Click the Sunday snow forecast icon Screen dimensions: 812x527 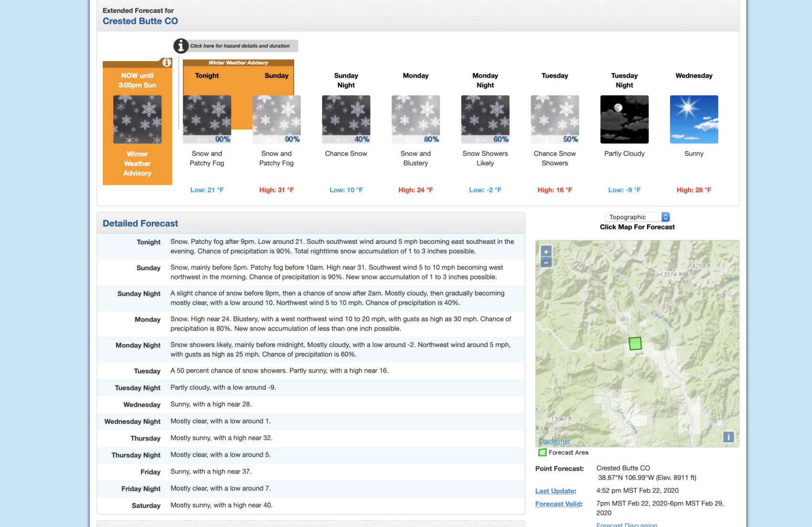pos(277,119)
